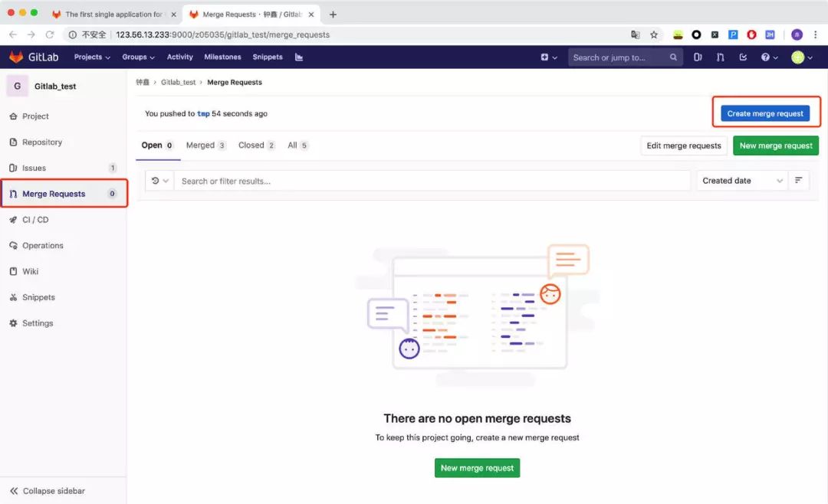
Task: Toggle sort direction icon beside Created date
Action: (x=798, y=181)
